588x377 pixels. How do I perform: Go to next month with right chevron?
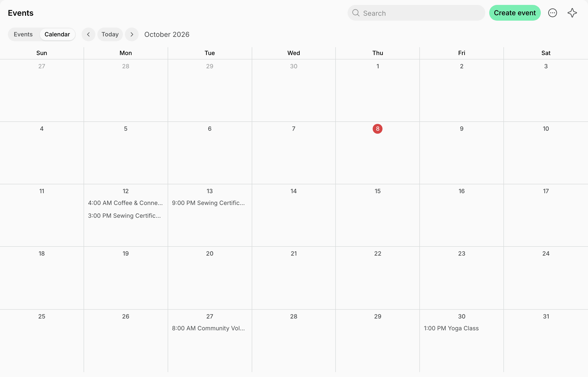pos(132,34)
